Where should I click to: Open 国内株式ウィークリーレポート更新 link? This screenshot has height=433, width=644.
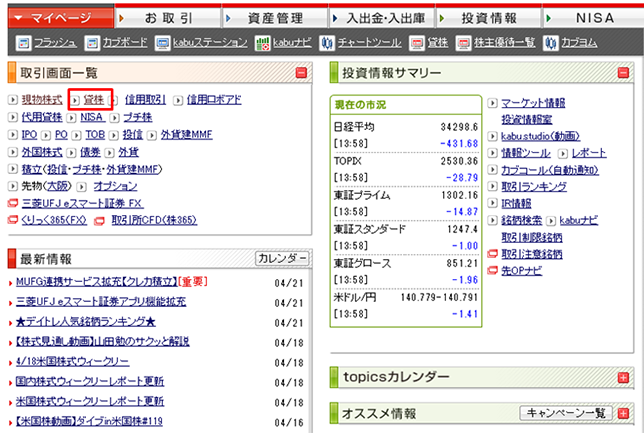pos(90,381)
